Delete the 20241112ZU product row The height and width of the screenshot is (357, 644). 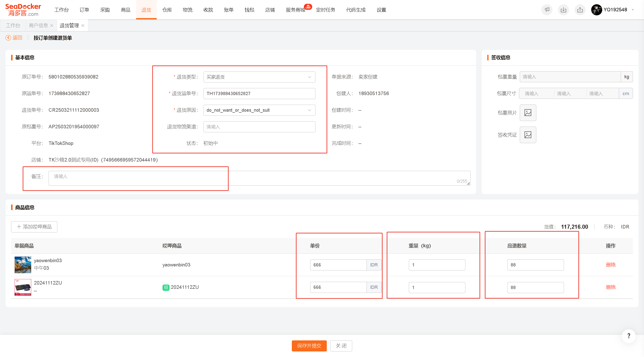[x=611, y=287]
